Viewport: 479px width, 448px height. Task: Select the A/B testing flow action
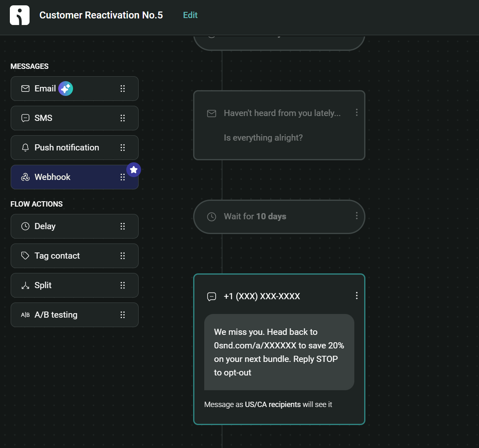pos(75,315)
